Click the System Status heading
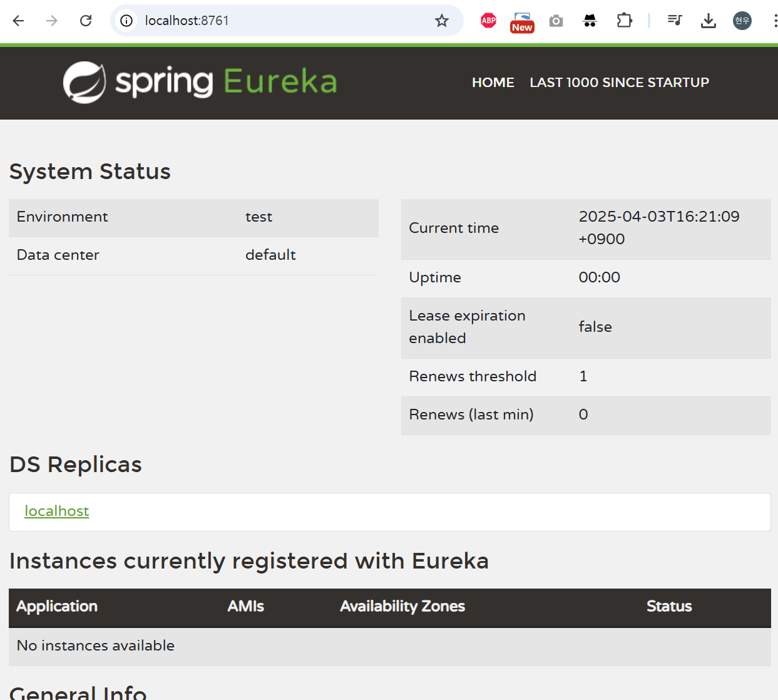The width and height of the screenshot is (778, 700). click(x=90, y=172)
